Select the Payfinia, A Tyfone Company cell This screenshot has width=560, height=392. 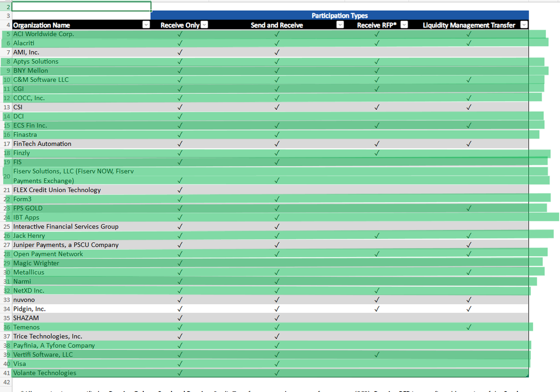pos(81,345)
